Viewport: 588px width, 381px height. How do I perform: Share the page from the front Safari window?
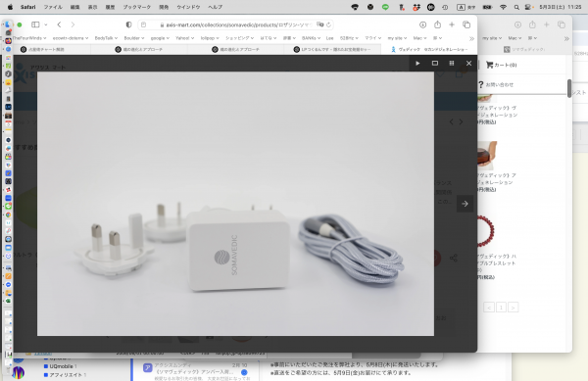[x=437, y=24]
